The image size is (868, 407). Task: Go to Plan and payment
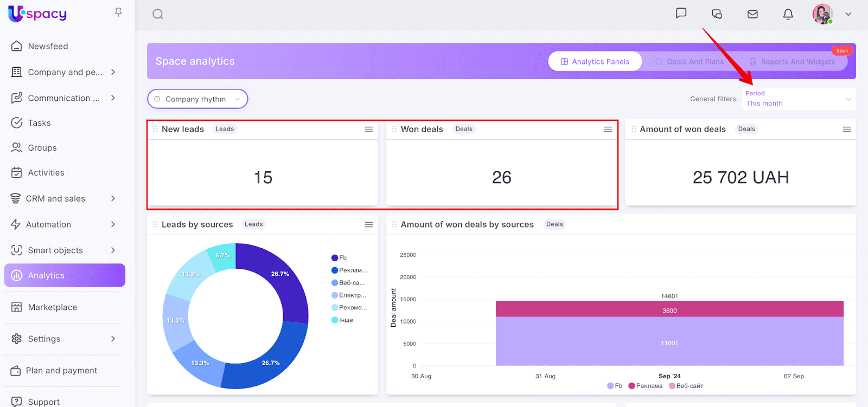click(x=62, y=371)
